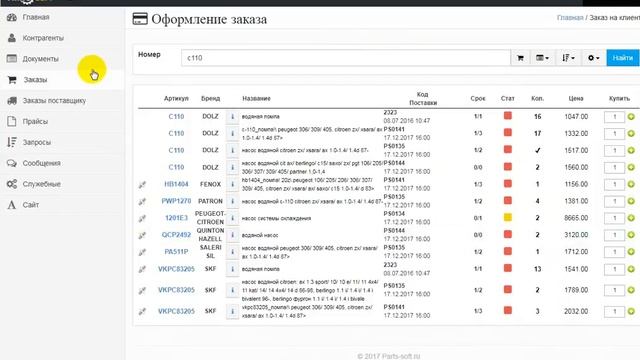Select Заказы in the sidebar
Screen dimensions: 640x360
[35, 80]
